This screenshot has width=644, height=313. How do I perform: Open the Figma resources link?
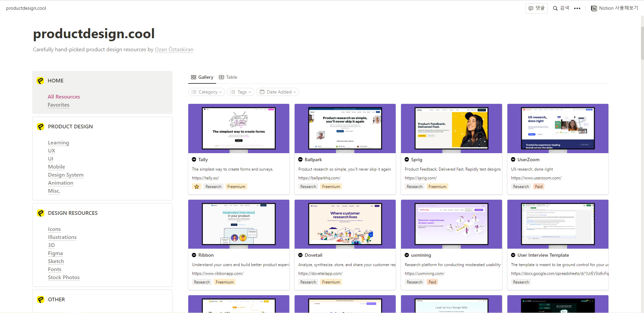click(x=55, y=253)
